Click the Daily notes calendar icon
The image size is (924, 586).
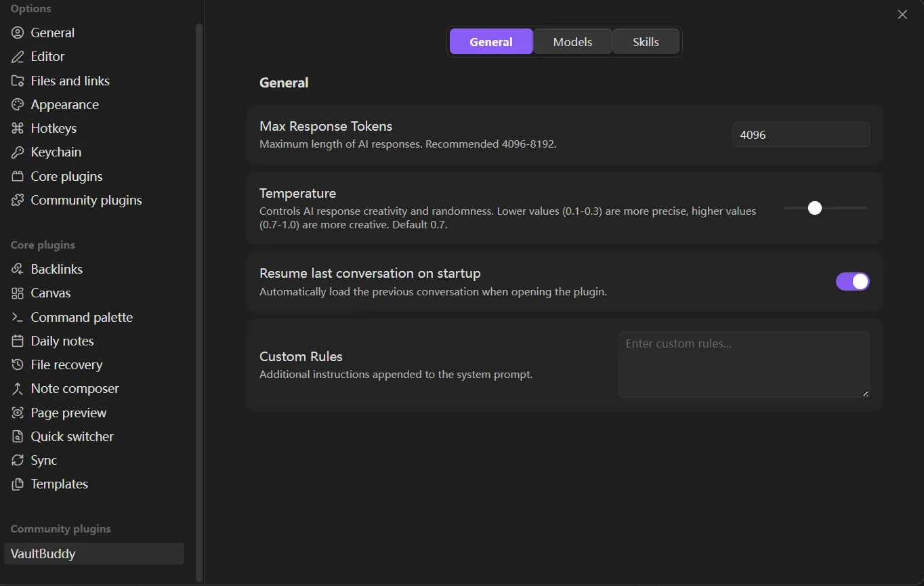pyautogui.click(x=18, y=341)
